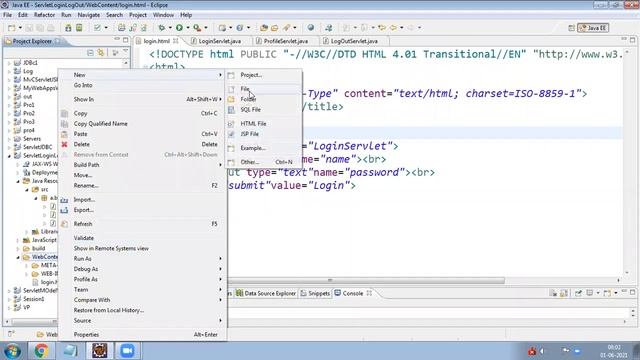Viewport: 640px width, 360px height.
Task: Click the green Run button in toolbar
Action: point(179,28)
